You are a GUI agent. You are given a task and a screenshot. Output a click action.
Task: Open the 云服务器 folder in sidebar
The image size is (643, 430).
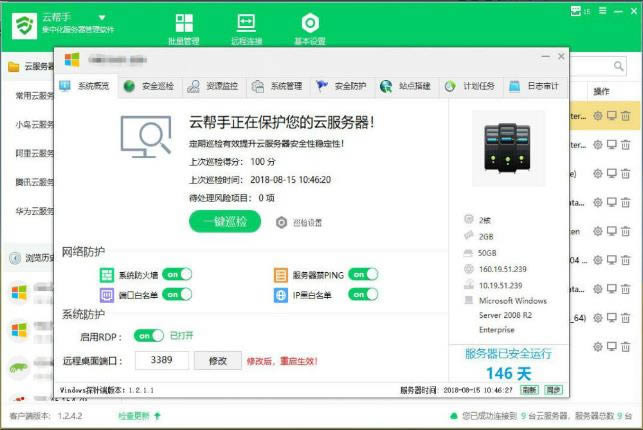pos(31,66)
